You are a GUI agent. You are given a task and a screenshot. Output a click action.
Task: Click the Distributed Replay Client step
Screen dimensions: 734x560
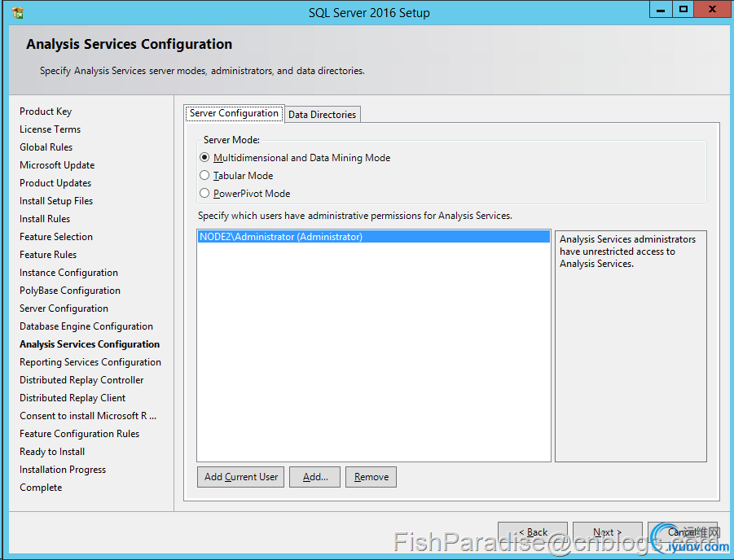(73, 398)
